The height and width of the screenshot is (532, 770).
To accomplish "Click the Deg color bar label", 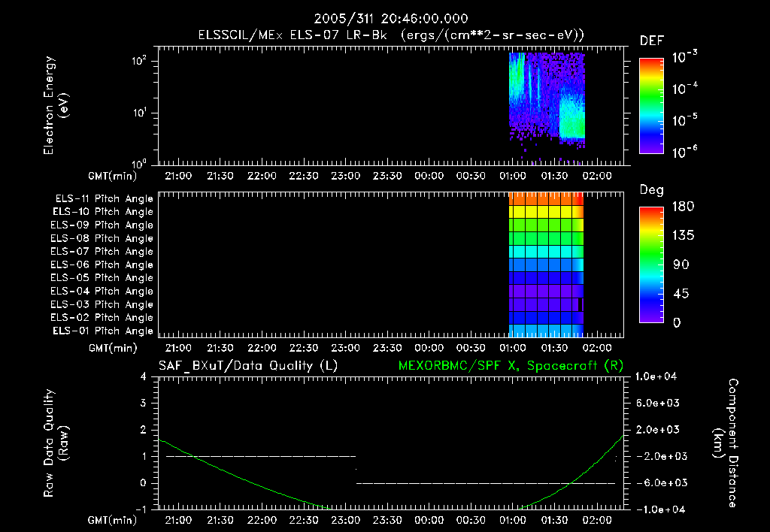I will tap(652, 189).
